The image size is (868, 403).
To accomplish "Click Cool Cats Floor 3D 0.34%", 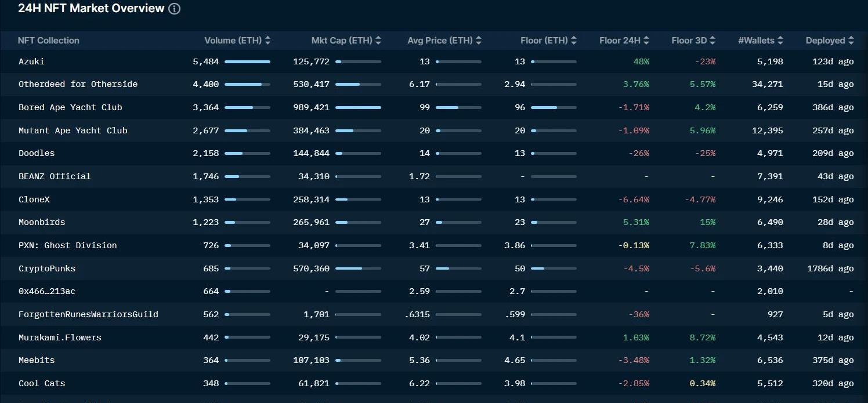I will click(x=702, y=383).
